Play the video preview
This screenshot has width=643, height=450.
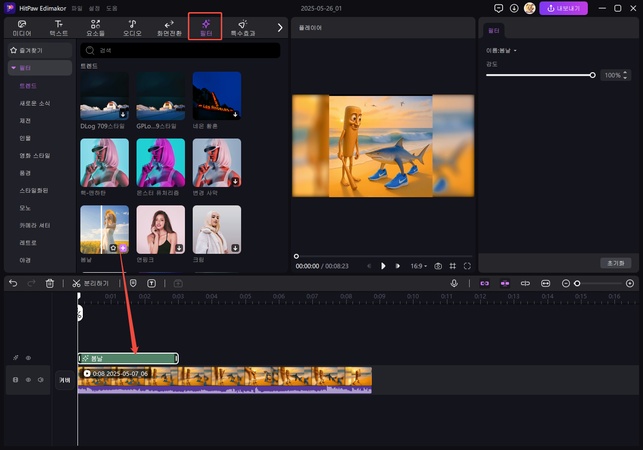(383, 266)
